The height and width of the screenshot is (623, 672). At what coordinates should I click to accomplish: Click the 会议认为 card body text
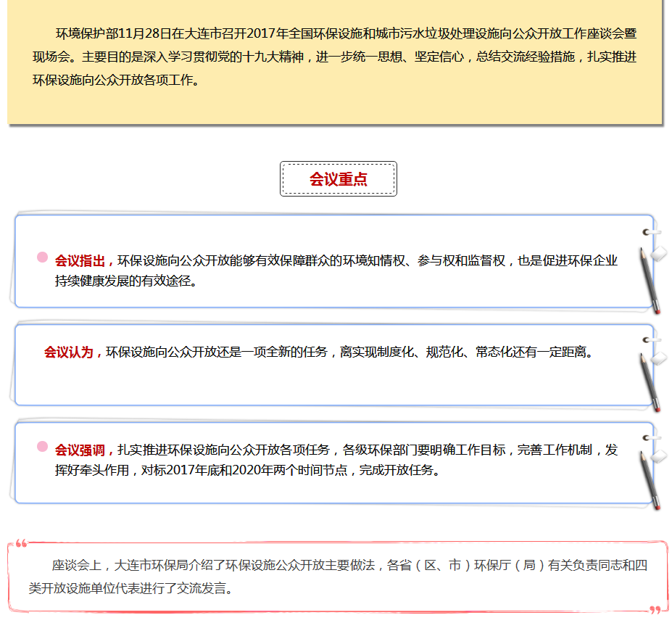coord(349,352)
